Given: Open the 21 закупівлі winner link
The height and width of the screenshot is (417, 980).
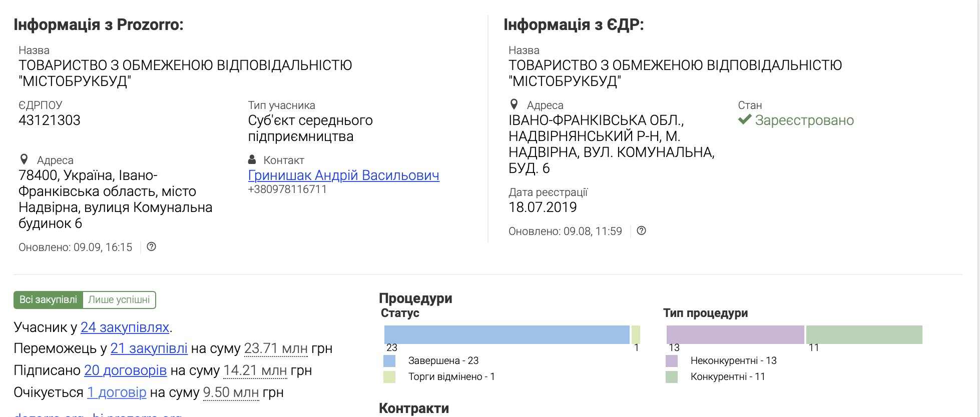Looking at the screenshot, I should click(x=149, y=348).
